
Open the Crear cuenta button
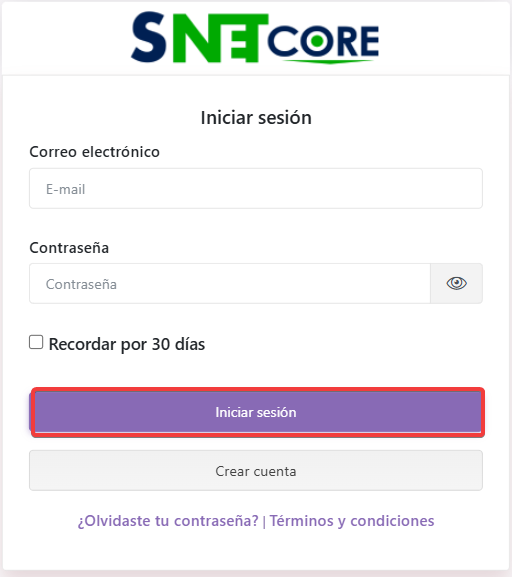(256, 471)
